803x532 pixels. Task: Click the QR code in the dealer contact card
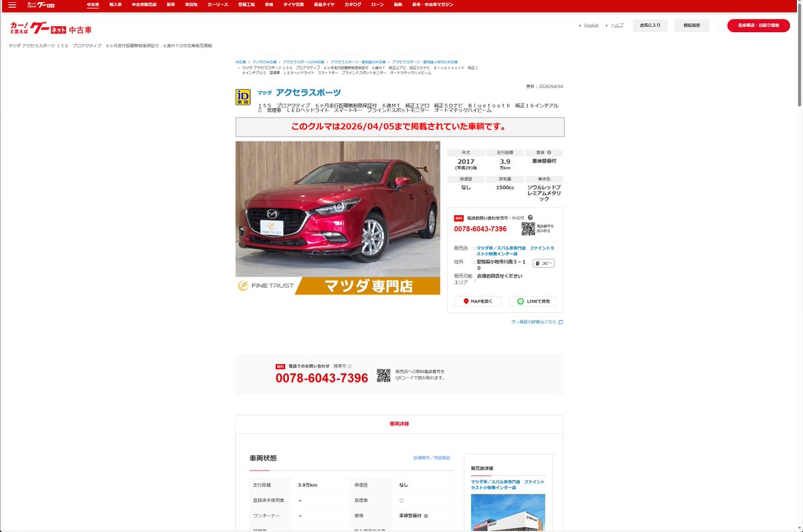click(528, 229)
